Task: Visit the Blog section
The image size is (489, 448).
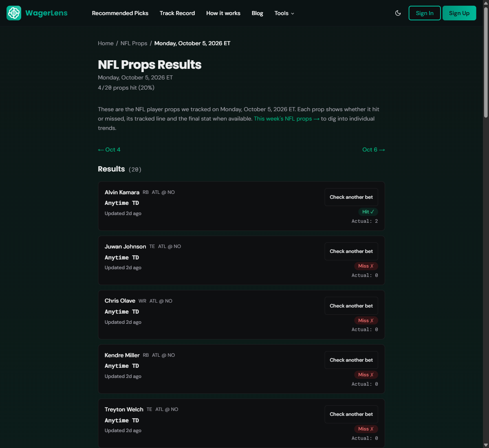Action: click(258, 13)
